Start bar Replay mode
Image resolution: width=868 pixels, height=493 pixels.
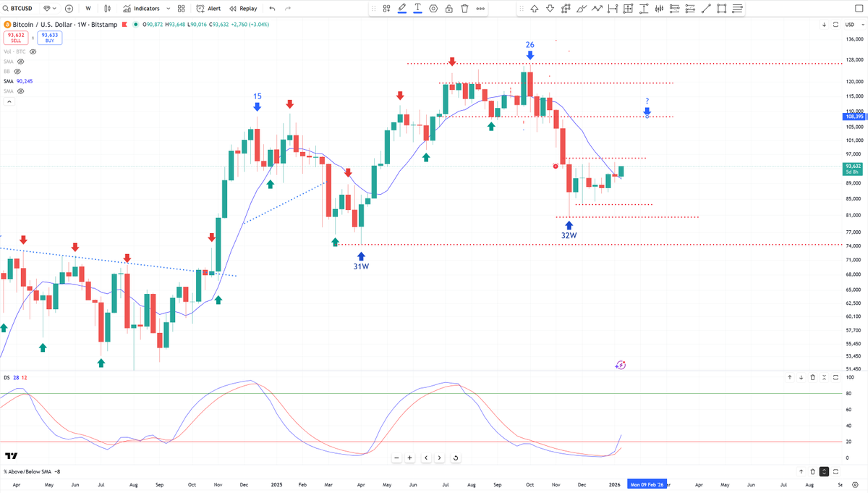coord(243,9)
